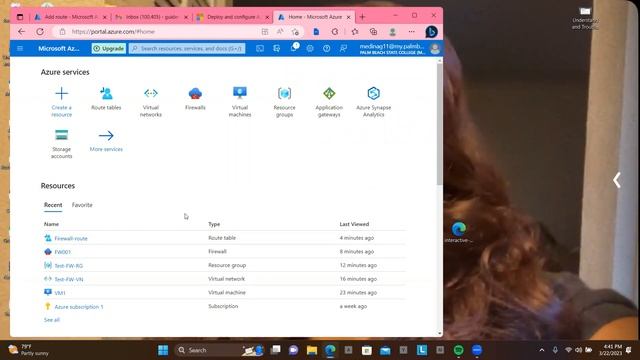
Task: Open Firewalls service
Action: [x=195, y=99]
